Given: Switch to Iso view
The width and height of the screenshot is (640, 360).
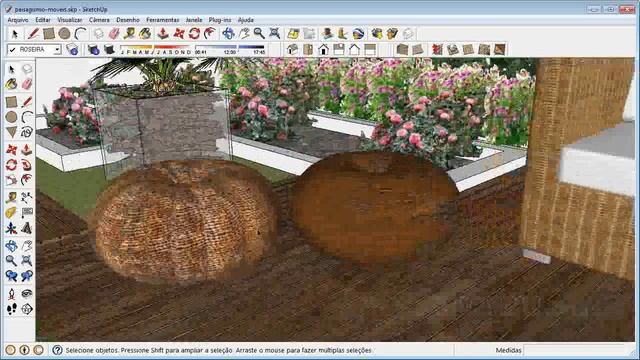Looking at the screenshot, I should tap(292, 50).
